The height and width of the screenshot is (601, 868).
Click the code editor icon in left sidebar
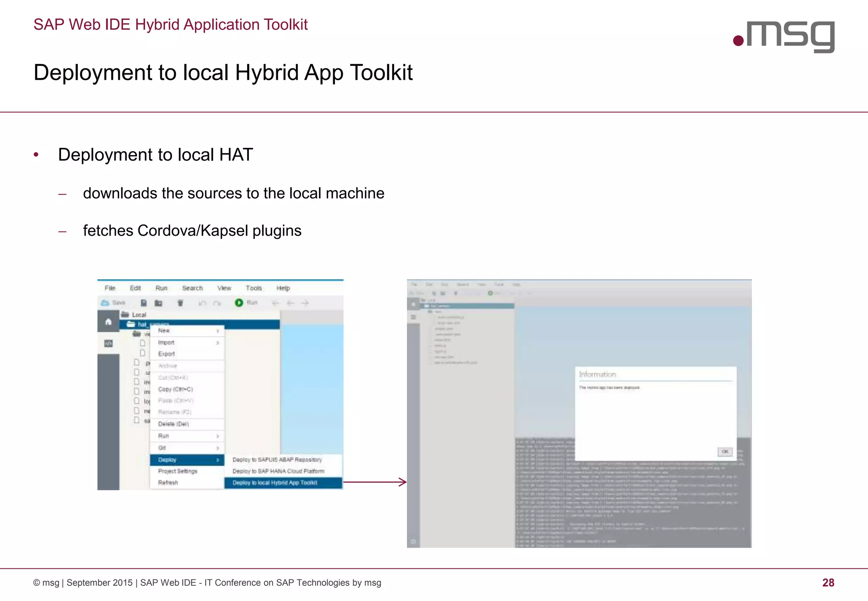(108, 343)
